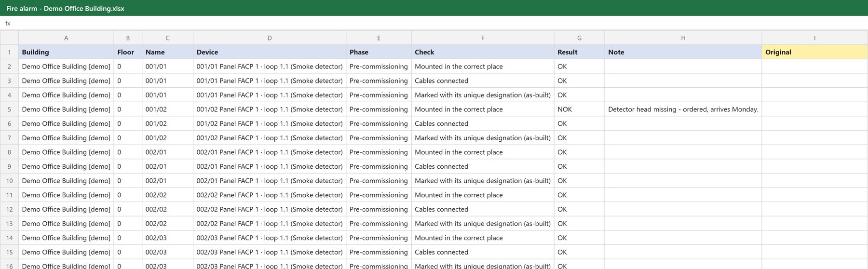
Task: Click the yellow Original header cell
Action: pos(815,52)
